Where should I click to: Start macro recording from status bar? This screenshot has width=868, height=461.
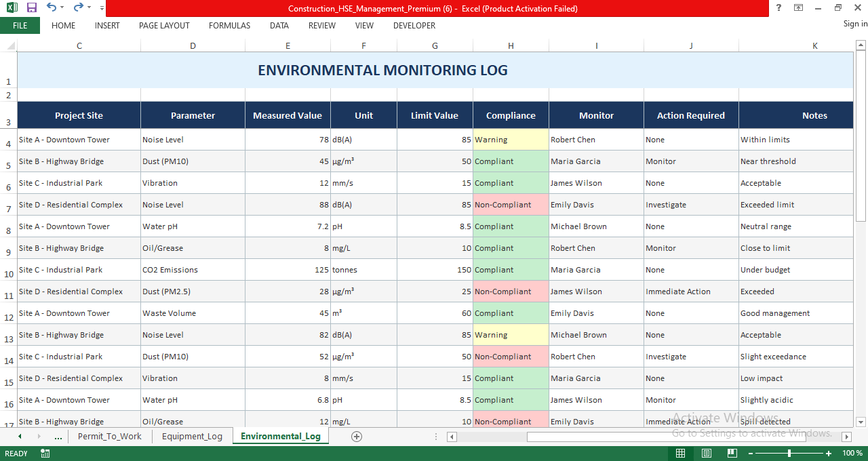click(45, 453)
